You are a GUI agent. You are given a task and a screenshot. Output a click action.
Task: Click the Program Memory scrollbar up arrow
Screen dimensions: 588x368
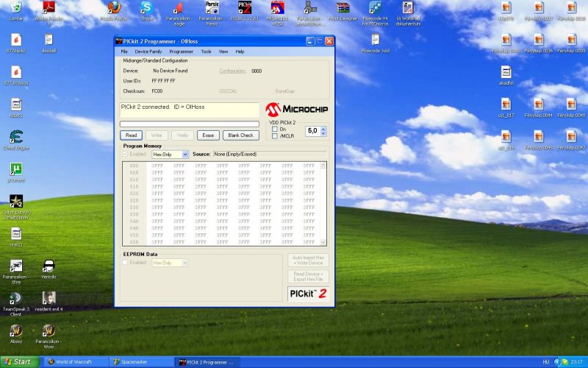pyautogui.click(x=323, y=165)
